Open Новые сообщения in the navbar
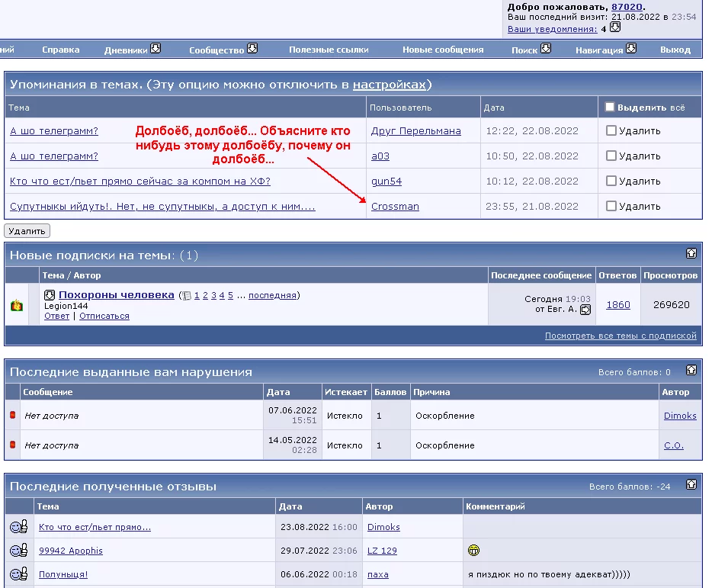This screenshot has height=588, width=712. (x=443, y=50)
